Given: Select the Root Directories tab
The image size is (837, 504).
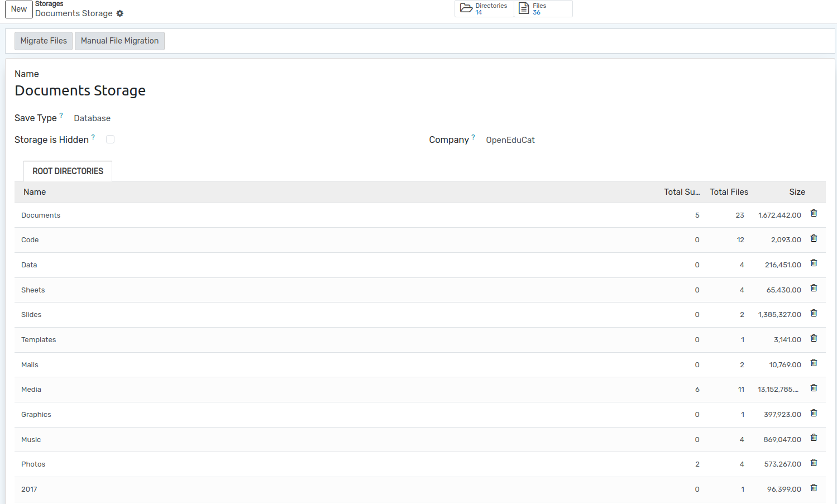Looking at the screenshot, I should click(x=68, y=171).
